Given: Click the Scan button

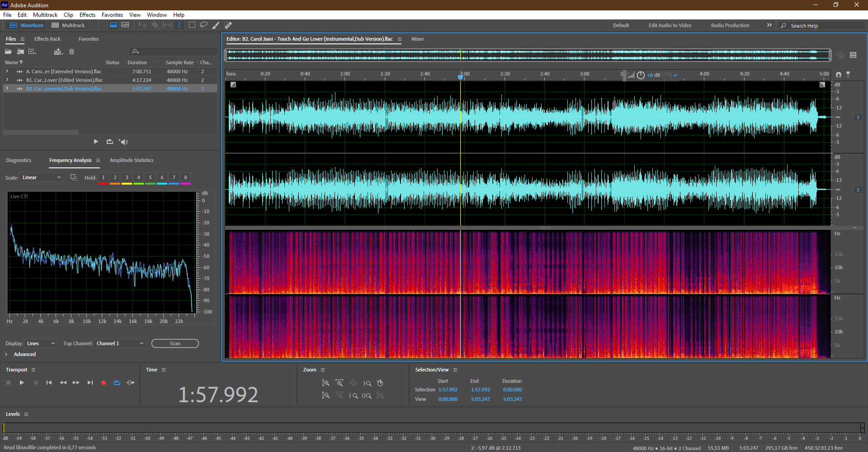Looking at the screenshot, I should [175, 343].
